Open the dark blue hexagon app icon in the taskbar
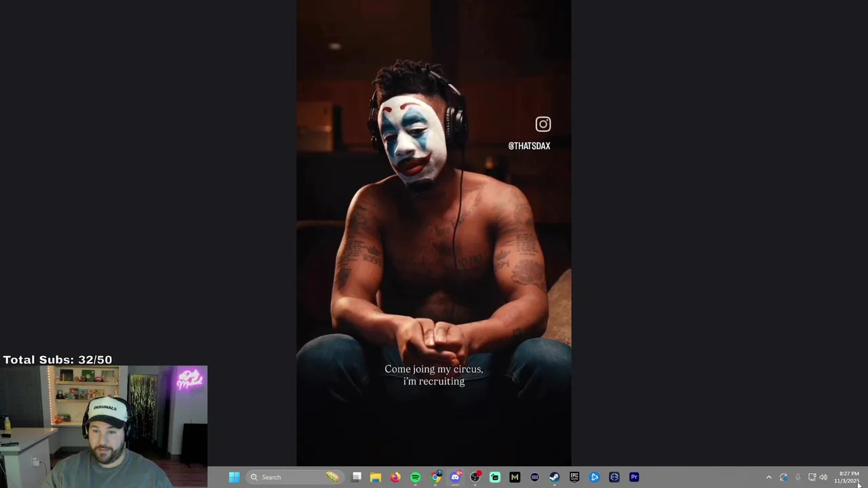Viewport: 868px width, 488px height. [x=614, y=477]
